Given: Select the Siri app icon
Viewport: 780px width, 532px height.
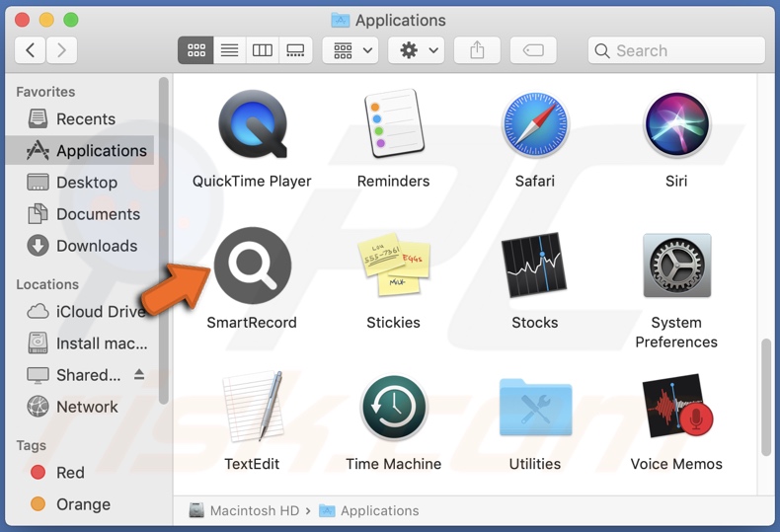Looking at the screenshot, I should (676, 124).
